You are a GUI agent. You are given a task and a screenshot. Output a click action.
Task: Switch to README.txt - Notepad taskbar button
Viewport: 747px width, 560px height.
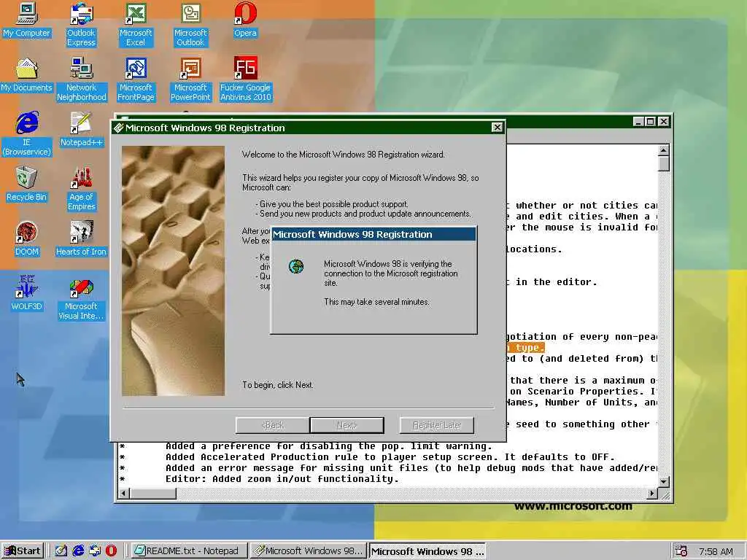[x=189, y=551]
